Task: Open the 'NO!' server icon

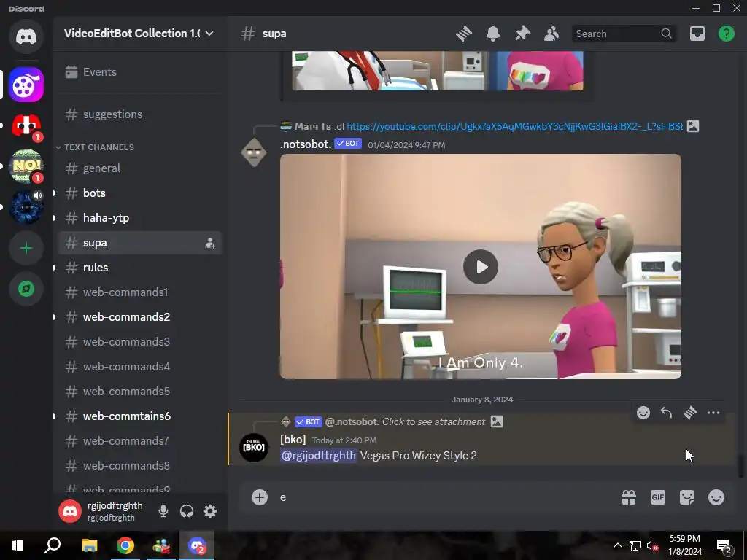Action: pyautogui.click(x=26, y=166)
